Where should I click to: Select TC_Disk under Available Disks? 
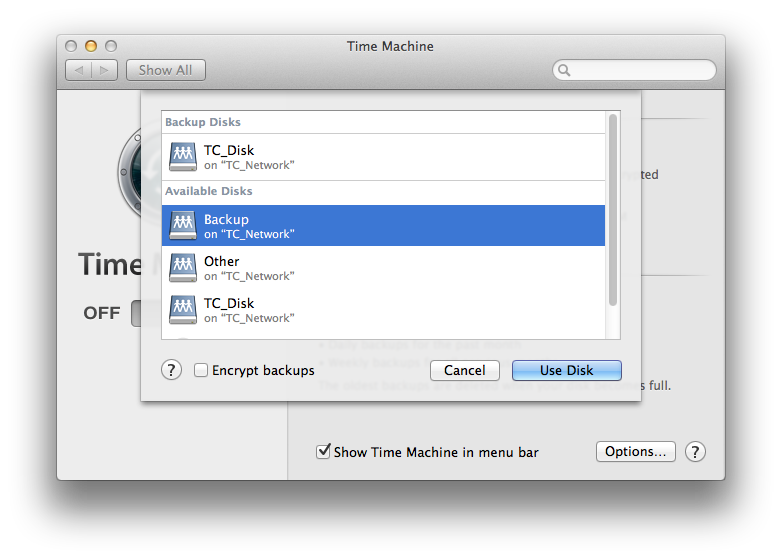click(x=383, y=309)
